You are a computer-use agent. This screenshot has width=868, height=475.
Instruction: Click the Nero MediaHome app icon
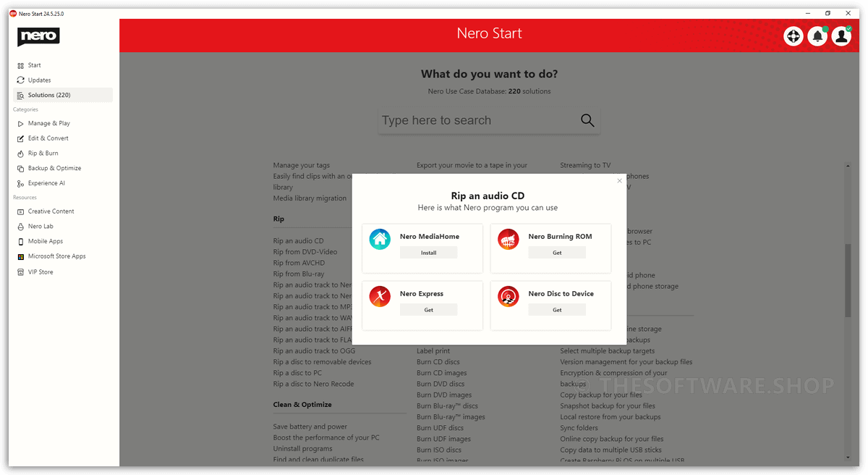[380, 239]
